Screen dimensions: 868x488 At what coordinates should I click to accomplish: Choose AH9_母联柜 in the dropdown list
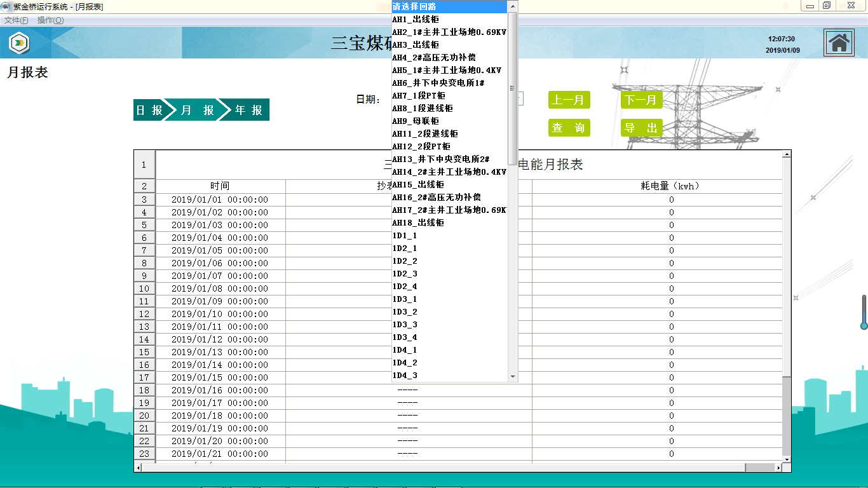coord(416,121)
